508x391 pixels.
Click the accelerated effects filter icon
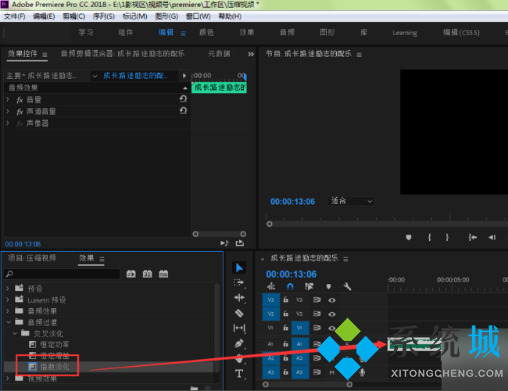click(131, 274)
